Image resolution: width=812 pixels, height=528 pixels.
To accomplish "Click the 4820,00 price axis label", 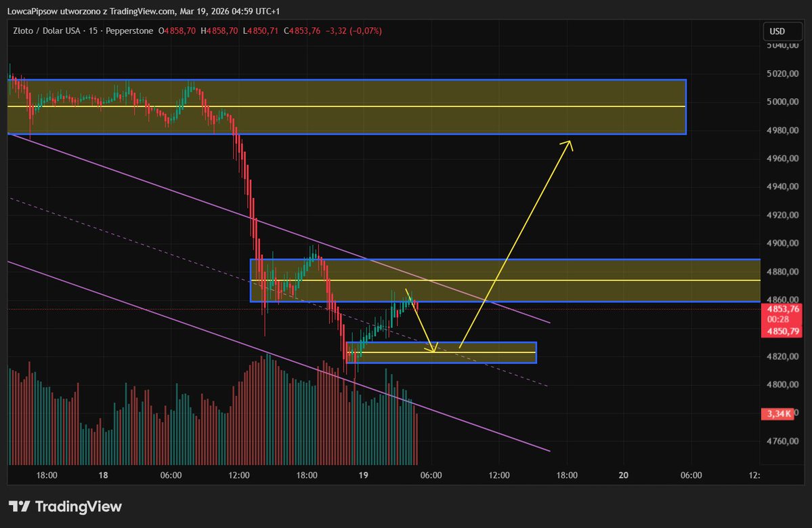I will point(782,357).
